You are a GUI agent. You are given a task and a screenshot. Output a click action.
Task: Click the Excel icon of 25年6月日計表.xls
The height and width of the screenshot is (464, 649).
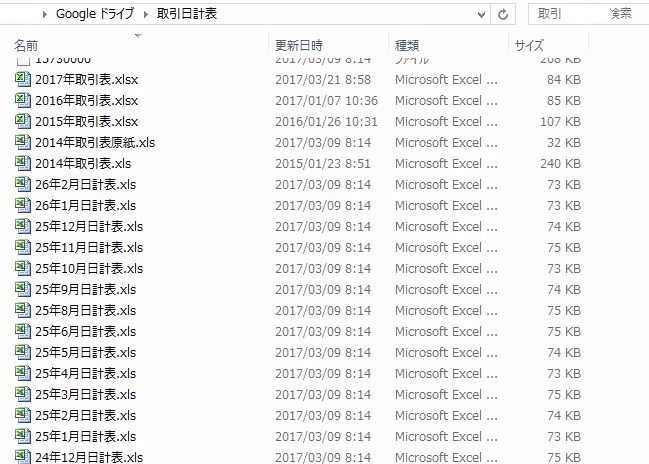point(23,331)
